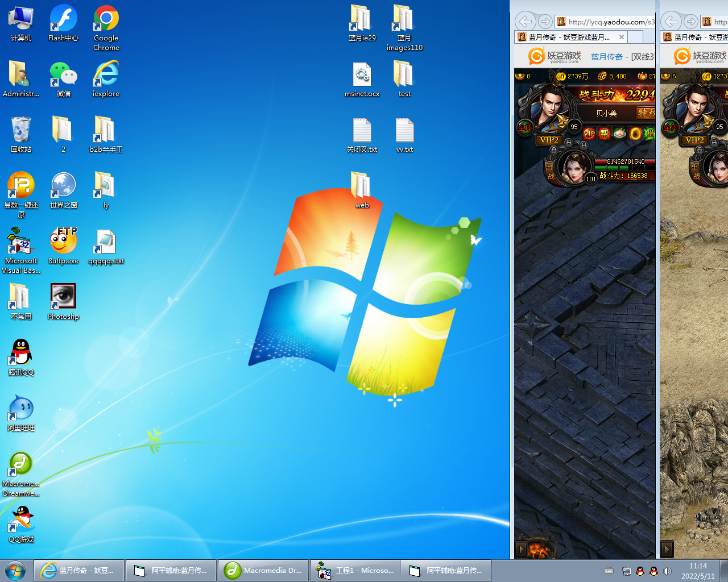The image size is (728, 582).
Task: Expand bottom arrow panel in dark-map game window
Action: [521, 550]
